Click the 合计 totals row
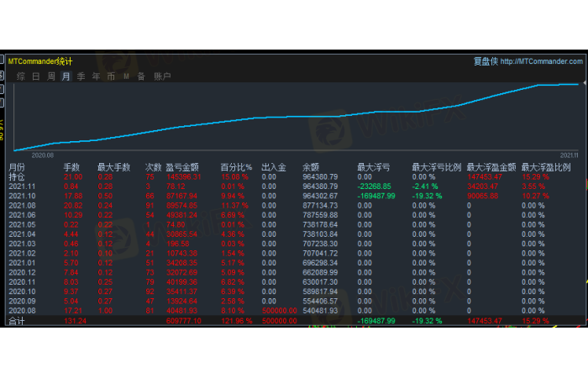The width and height of the screenshot is (588, 378). [17, 321]
